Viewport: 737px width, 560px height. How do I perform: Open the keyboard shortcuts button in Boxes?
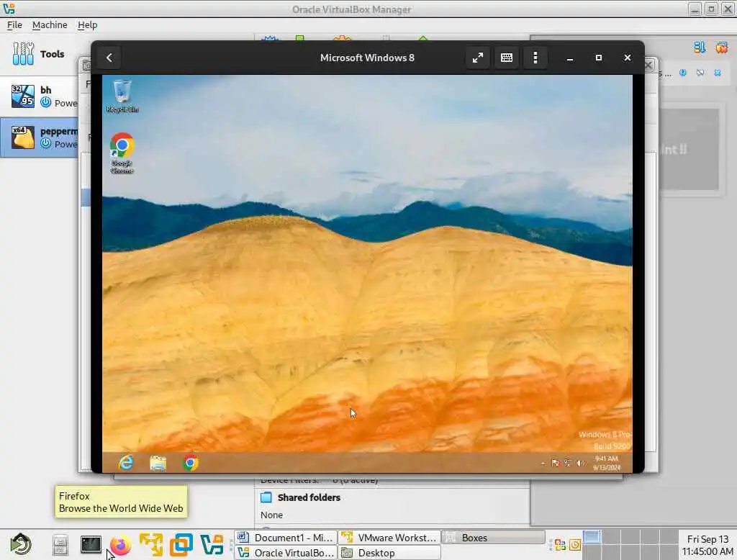(507, 58)
